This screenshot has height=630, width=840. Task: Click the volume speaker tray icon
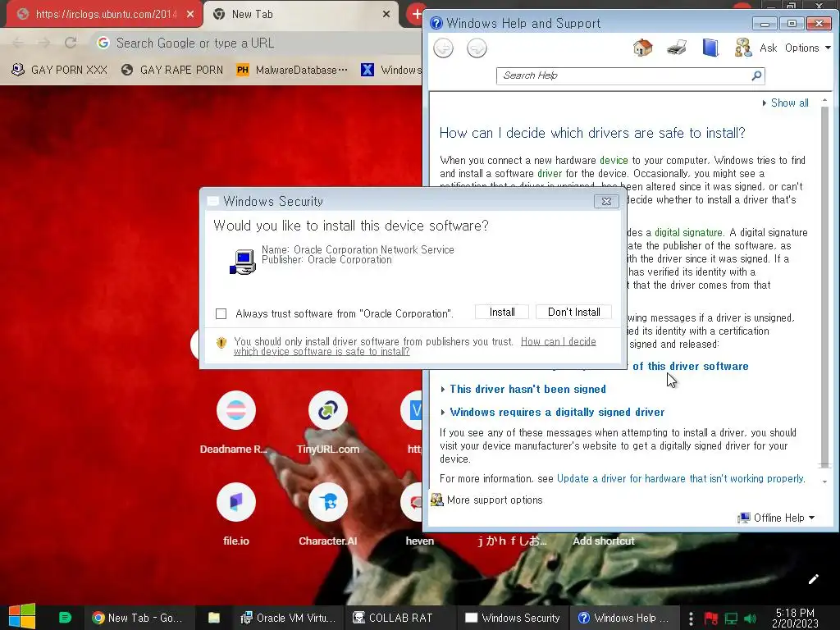(751, 619)
